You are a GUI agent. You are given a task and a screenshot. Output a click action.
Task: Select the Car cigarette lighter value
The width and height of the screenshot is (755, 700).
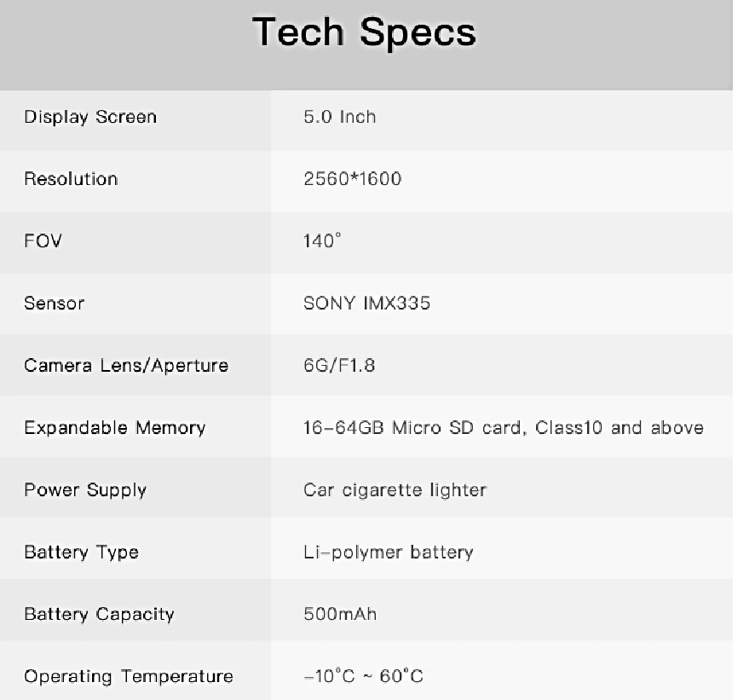tap(395, 490)
